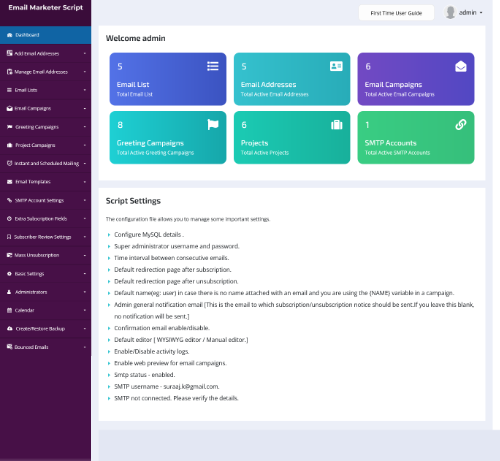Click the Manage Email Addresses sidebar icon

10,72
